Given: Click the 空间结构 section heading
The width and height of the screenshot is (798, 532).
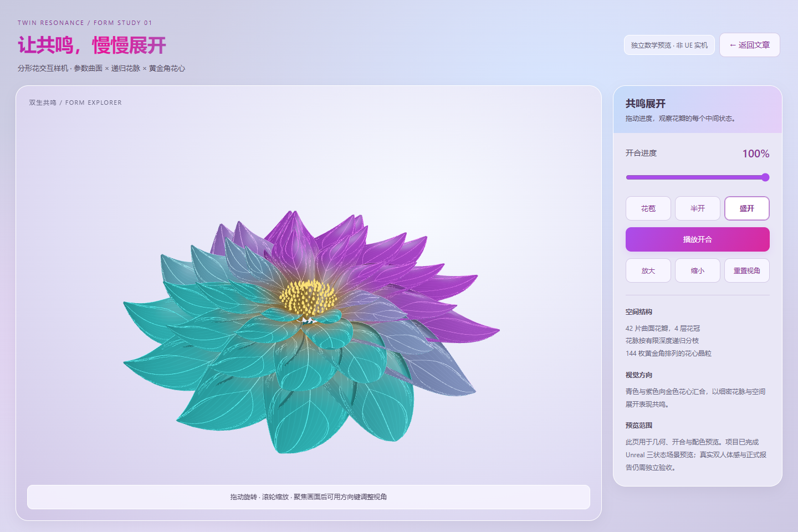Looking at the screenshot, I should (x=639, y=312).
